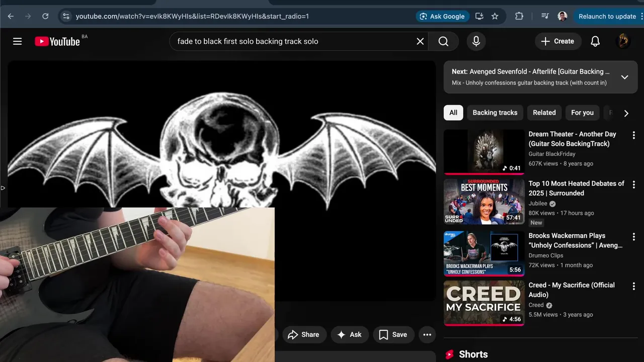The image size is (644, 362).
Task: Go to the Jubilee channel
Action: pos(539,204)
